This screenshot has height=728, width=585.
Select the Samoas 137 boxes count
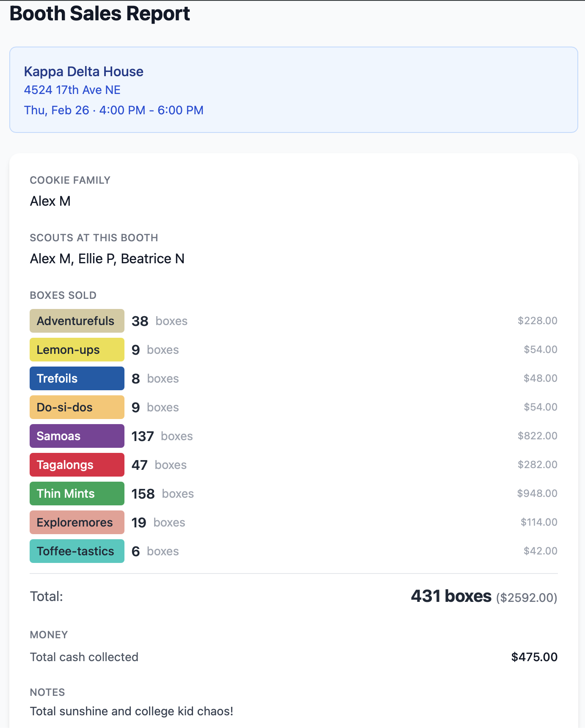coord(143,436)
